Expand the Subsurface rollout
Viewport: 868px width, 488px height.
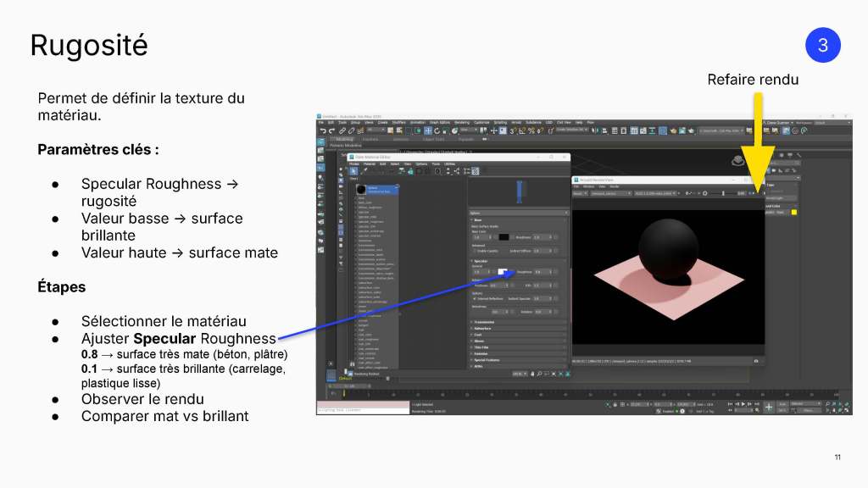coord(518,328)
